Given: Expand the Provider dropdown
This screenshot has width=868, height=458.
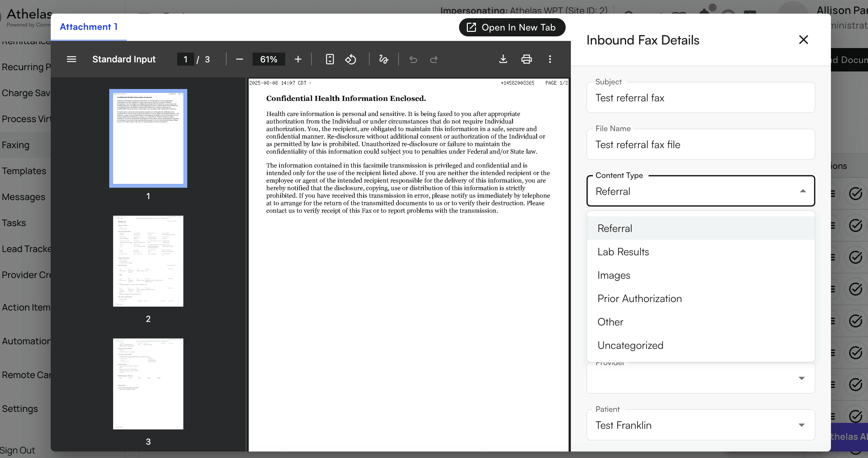Looking at the screenshot, I should coord(802,378).
